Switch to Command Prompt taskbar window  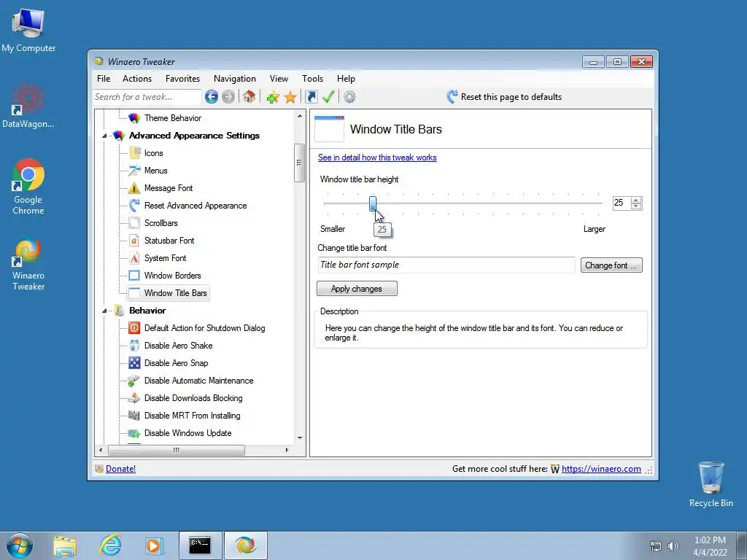[200, 545]
